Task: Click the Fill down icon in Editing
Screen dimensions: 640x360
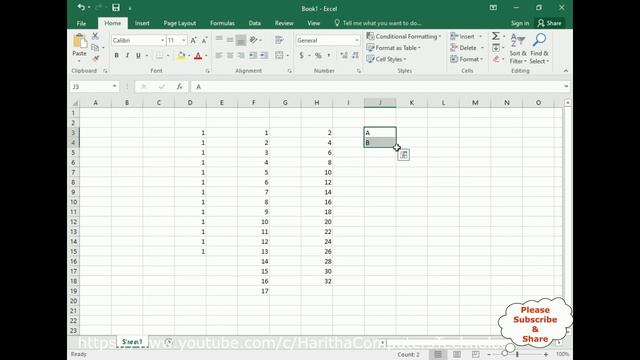Action: [496, 48]
